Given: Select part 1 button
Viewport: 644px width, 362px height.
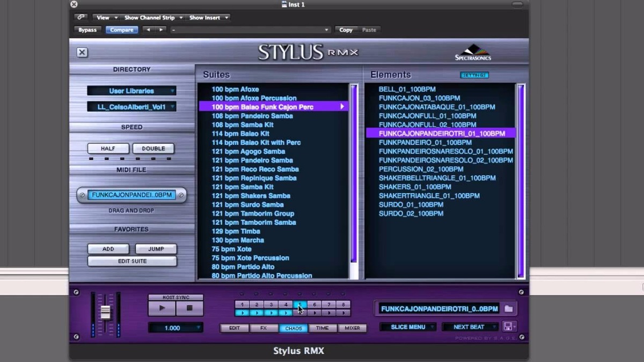Looking at the screenshot, I should [242, 305].
